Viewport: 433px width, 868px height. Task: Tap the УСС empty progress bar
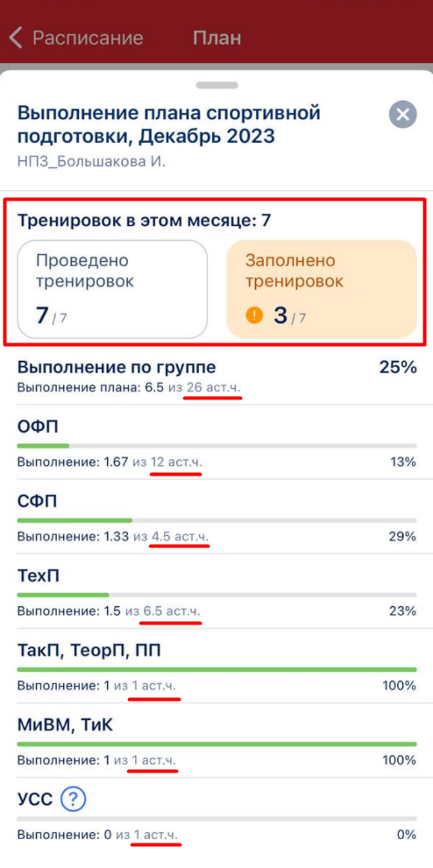(216, 819)
